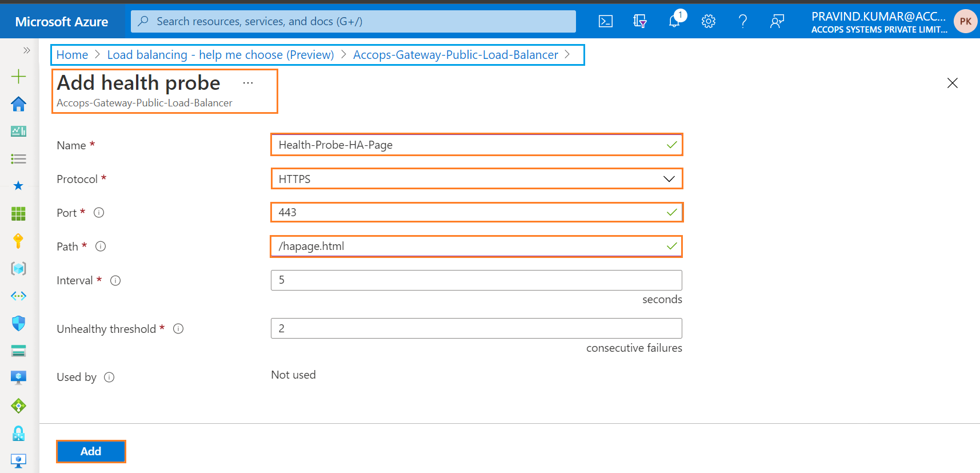The image size is (980, 473).
Task: Show info tooltip for Path
Action: click(x=101, y=247)
